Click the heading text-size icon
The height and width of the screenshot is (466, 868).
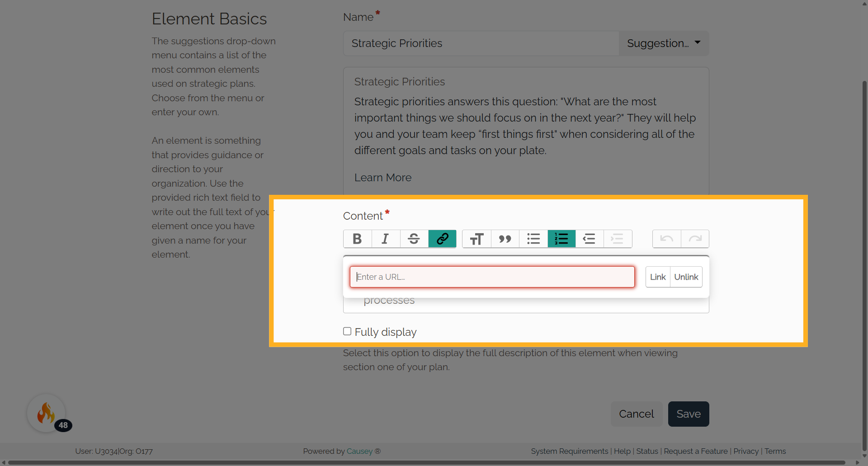pyautogui.click(x=476, y=239)
